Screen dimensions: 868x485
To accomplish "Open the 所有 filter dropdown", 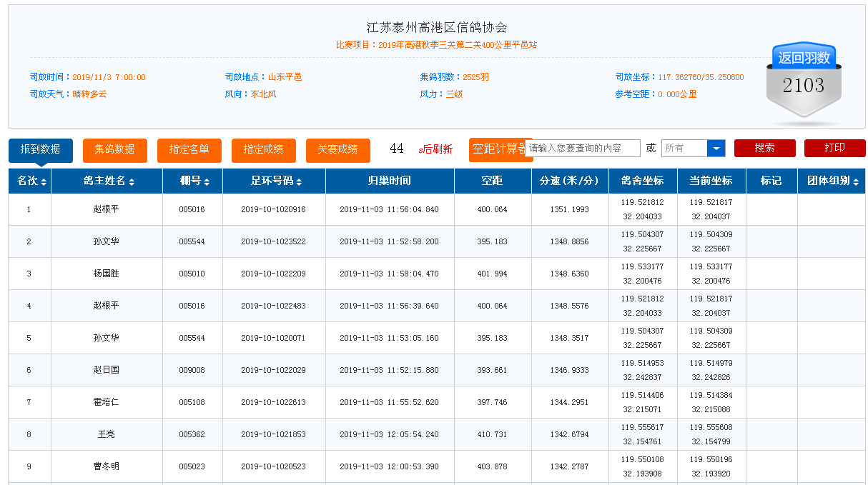I will point(716,149).
